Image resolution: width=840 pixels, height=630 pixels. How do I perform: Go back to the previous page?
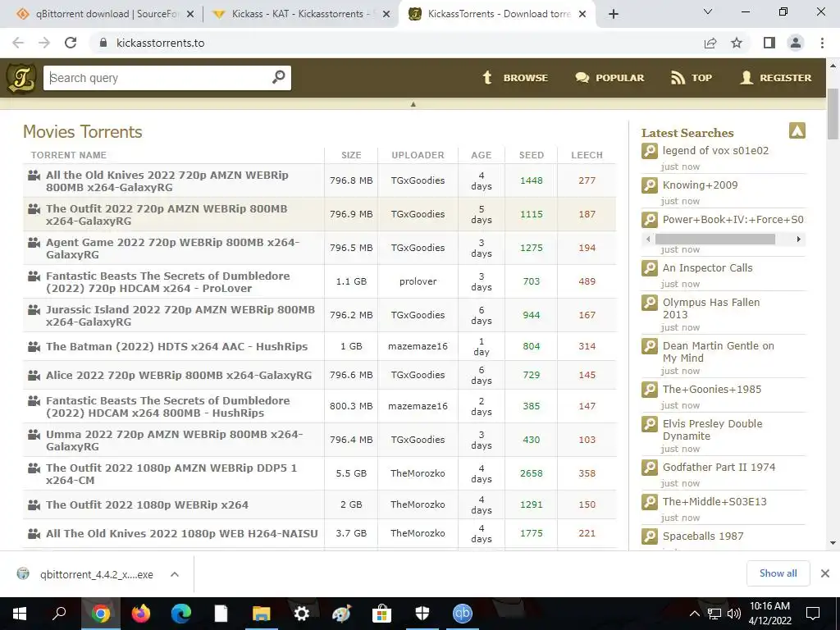point(18,43)
